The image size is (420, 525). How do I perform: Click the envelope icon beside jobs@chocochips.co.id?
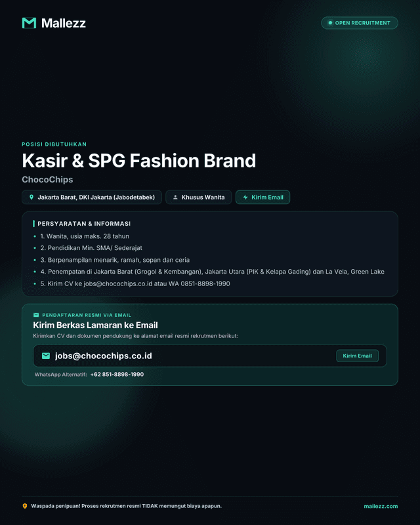coord(46,356)
